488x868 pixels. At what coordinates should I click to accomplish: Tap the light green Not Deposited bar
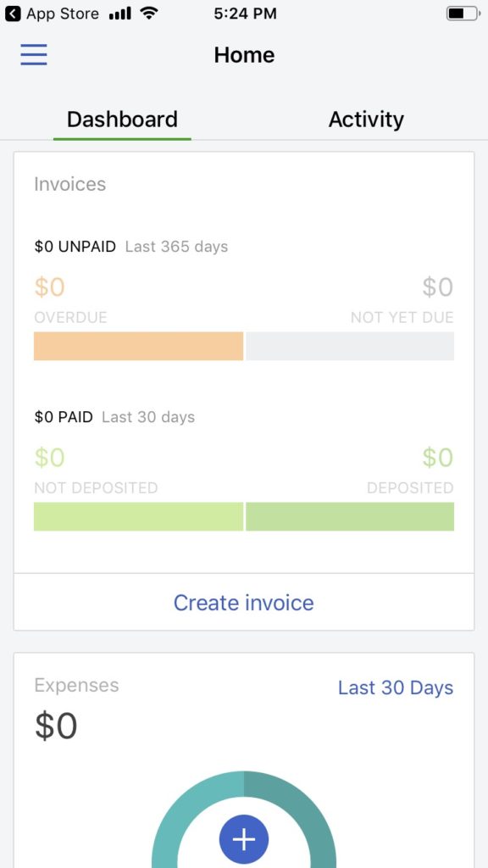pyautogui.click(x=138, y=516)
